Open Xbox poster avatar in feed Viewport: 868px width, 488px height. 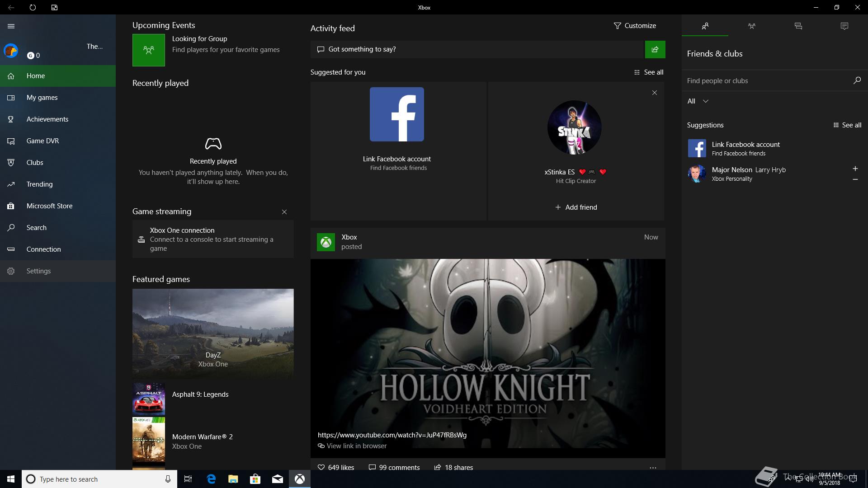click(326, 242)
